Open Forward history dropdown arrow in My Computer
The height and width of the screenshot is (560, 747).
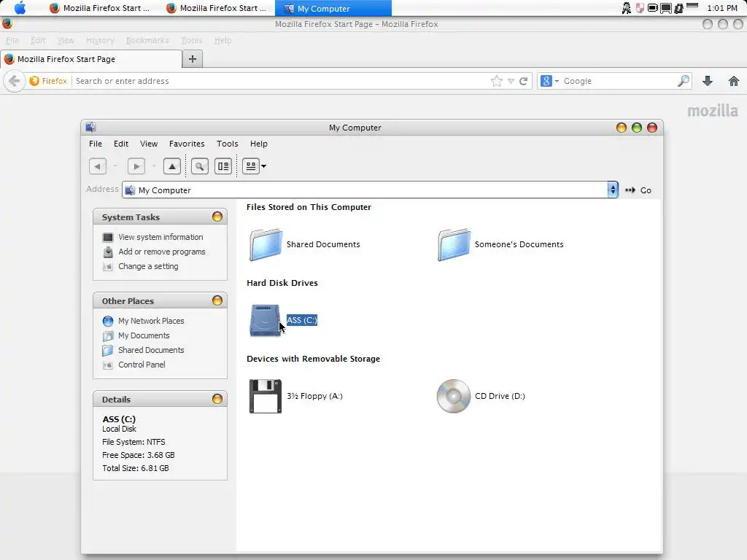point(154,166)
